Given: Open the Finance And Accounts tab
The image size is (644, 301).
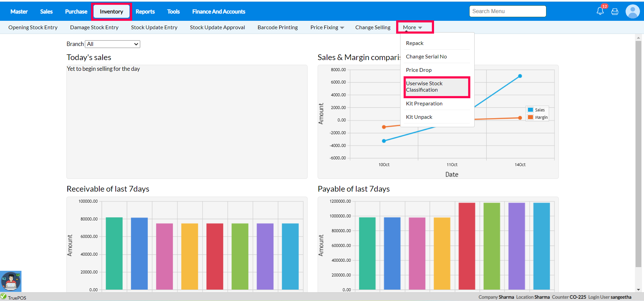Looking at the screenshot, I should pos(218,12).
